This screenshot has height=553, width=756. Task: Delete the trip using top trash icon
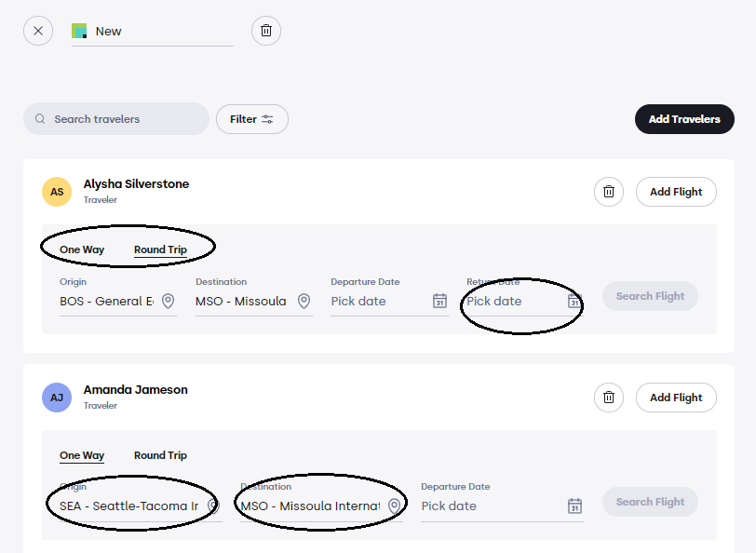pos(266,31)
